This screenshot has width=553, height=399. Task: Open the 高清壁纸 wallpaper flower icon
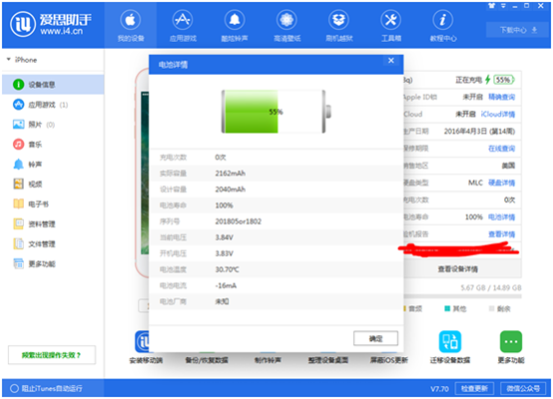(287, 20)
